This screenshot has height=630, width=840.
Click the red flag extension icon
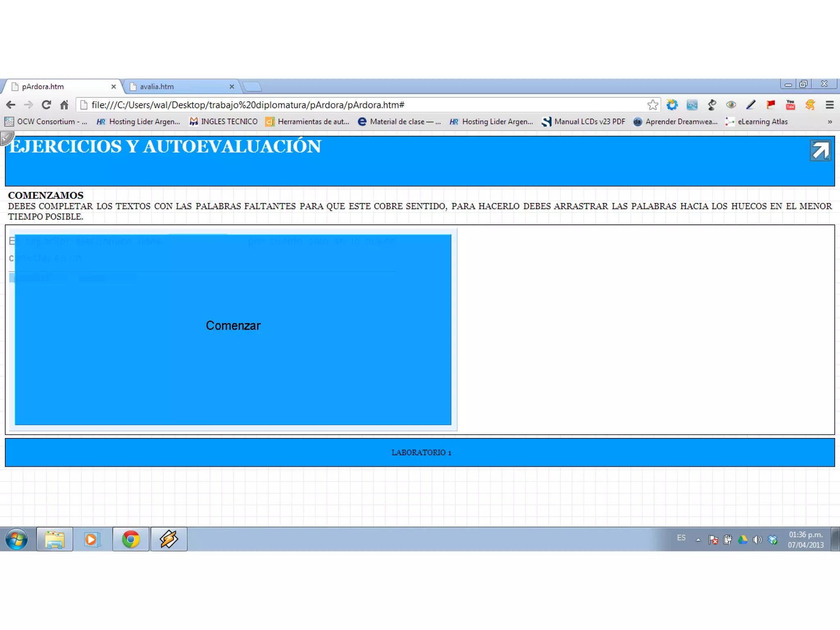click(770, 105)
